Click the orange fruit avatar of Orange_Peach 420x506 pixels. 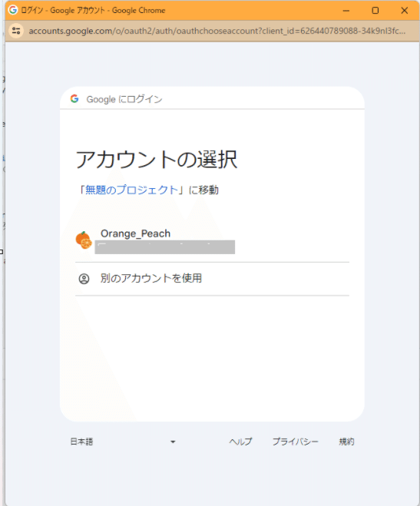click(x=84, y=240)
